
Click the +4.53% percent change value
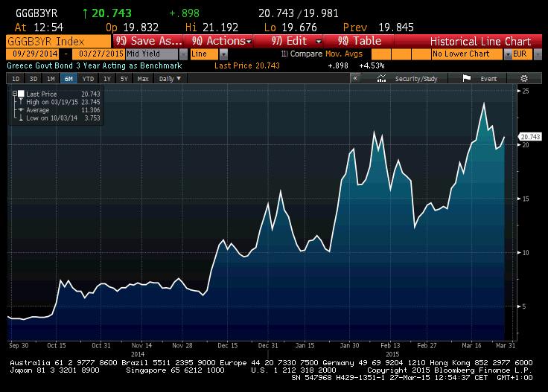(x=372, y=65)
